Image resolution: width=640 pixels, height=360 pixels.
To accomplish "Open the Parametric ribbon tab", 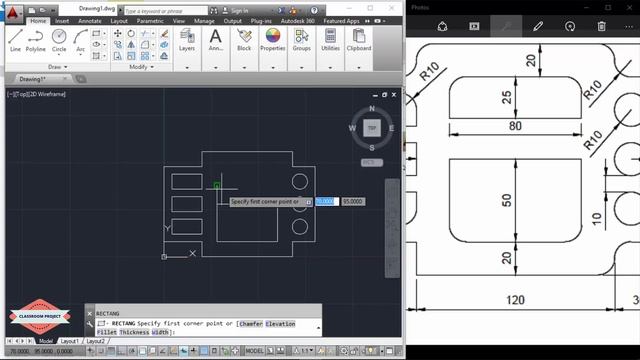I will [150, 21].
